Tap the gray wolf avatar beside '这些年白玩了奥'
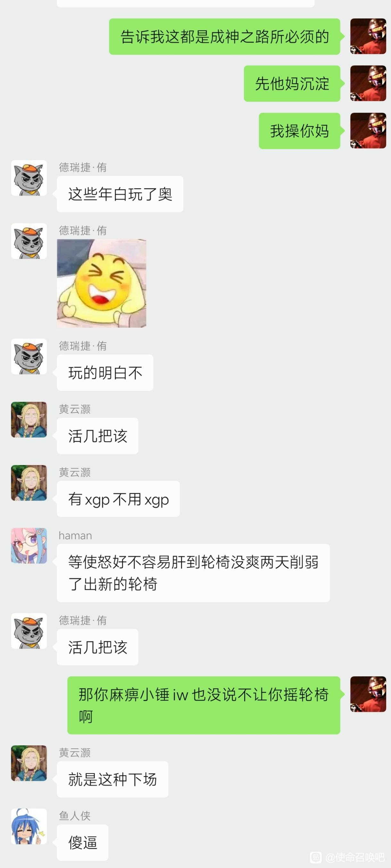Viewport: 391px width, 868px height. coord(29,178)
